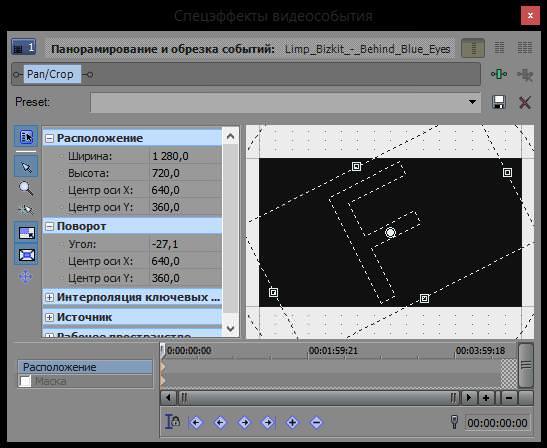Save the preset with floppy disk icon
547x448 pixels.
499,102
